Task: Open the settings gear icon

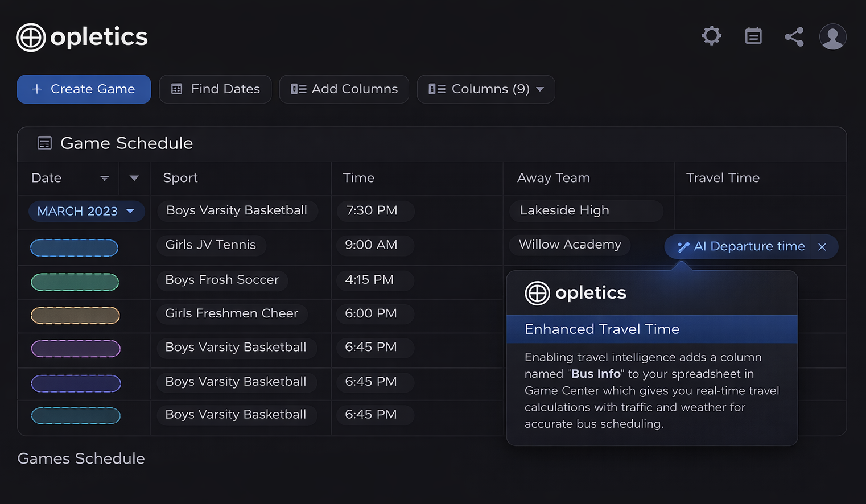Action: pos(711,36)
